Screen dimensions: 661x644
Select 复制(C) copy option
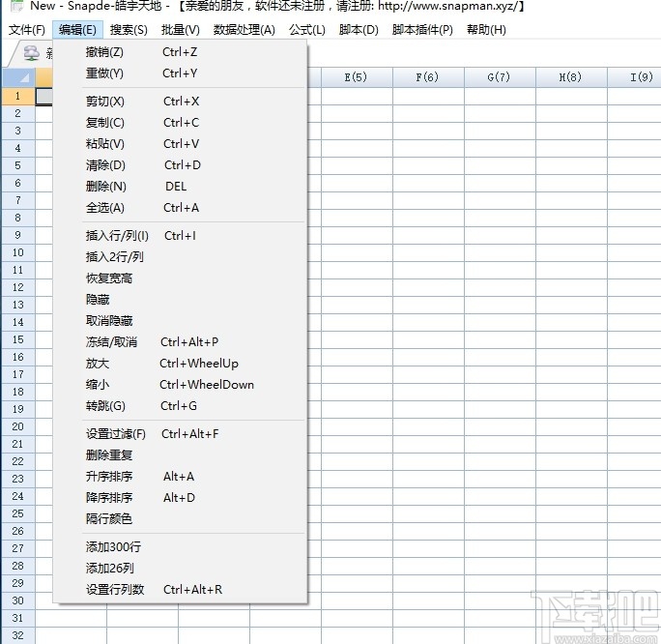pyautogui.click(x=181, y=123)
